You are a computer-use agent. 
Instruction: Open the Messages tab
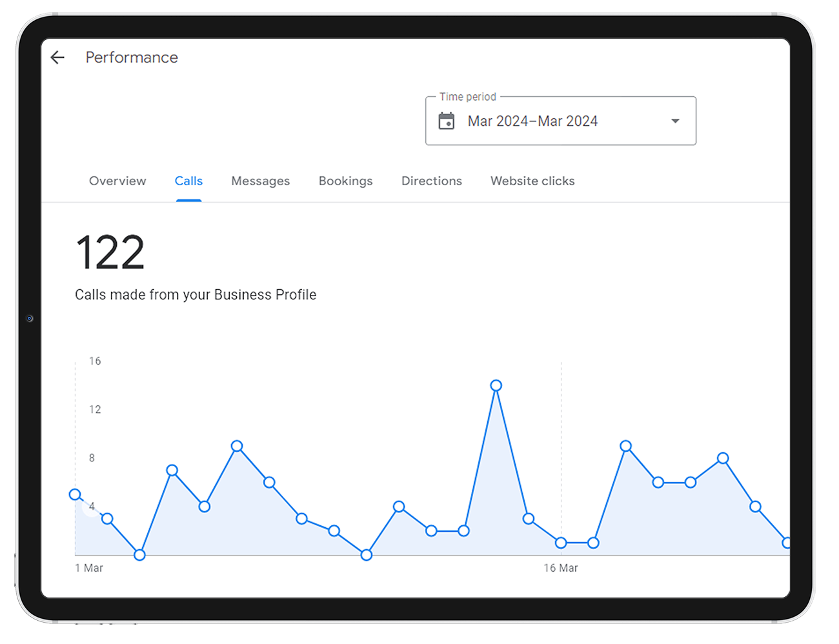(x=261, y=181)
